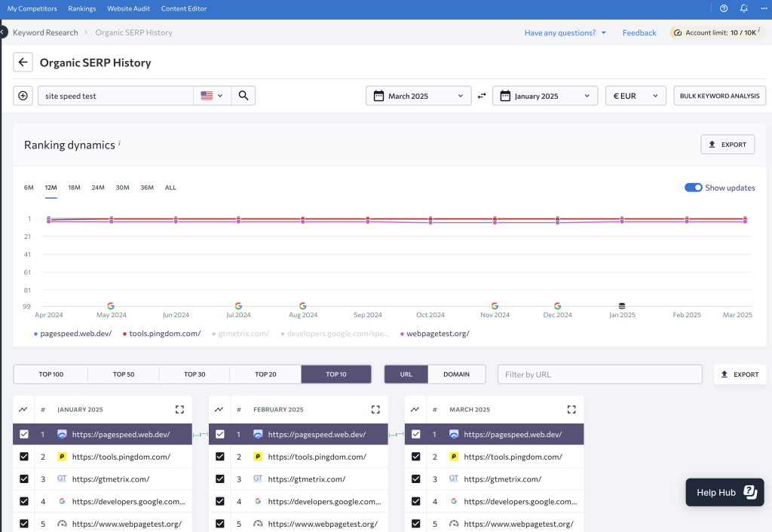Click the plus icon beside the keyword field

(x=23, y=96)
